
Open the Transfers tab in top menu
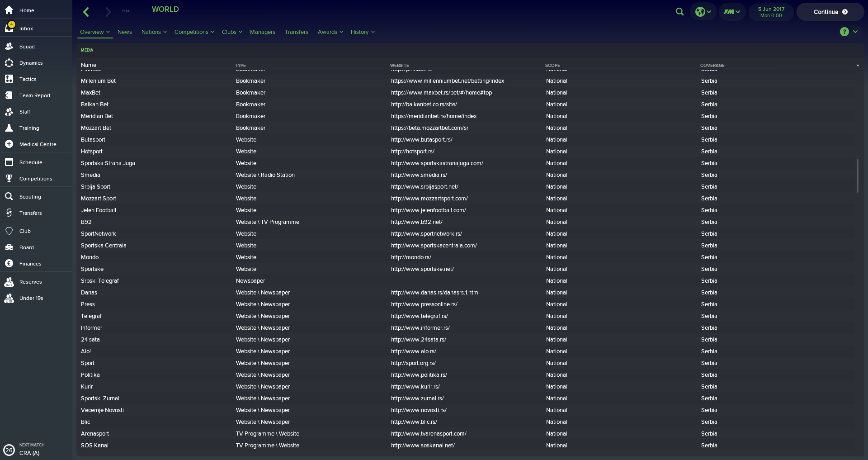click(297, 32)
